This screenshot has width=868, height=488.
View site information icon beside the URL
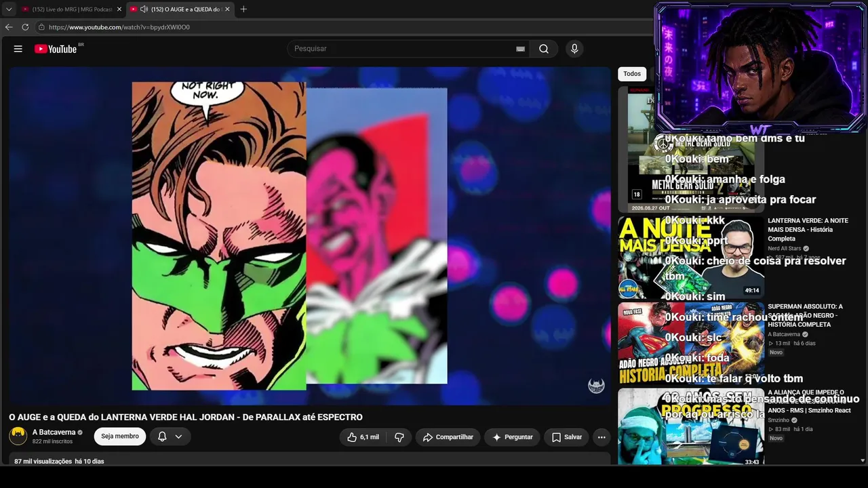tap(41, 27)
